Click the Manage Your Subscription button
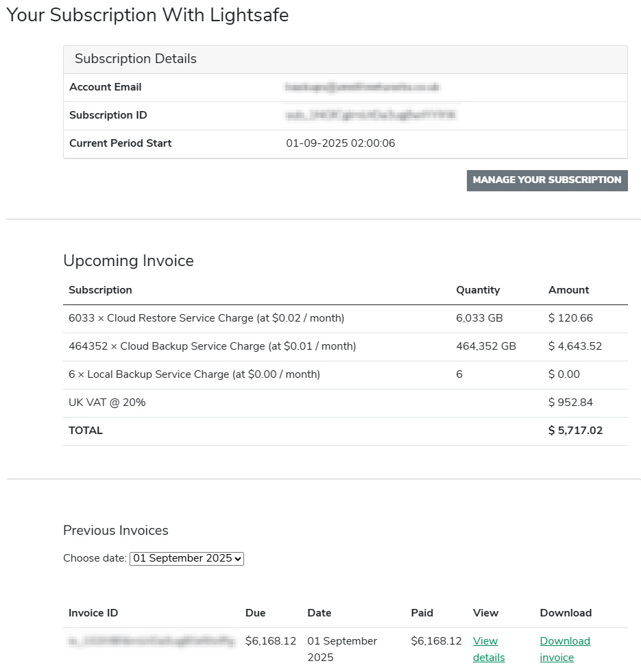 [546, 180]
